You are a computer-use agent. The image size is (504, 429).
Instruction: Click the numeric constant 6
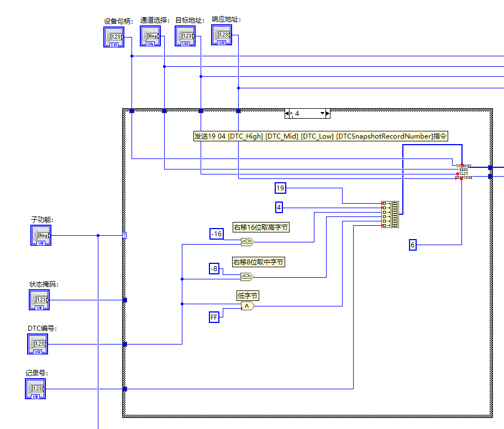pos(413,245)
